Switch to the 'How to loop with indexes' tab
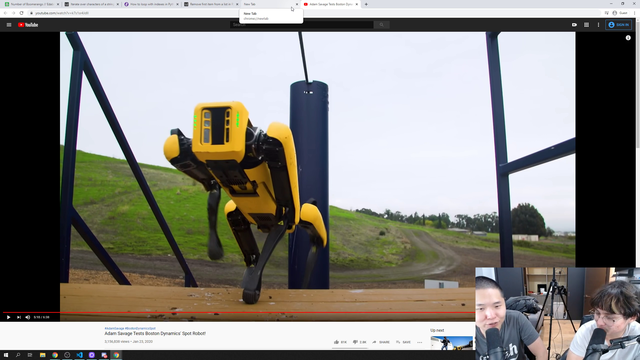Viewport: 640px width, 360px height. pos(152,4)
